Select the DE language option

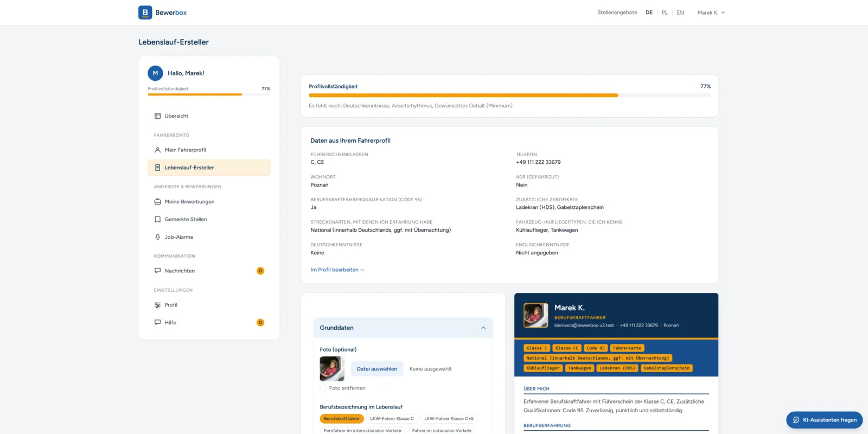[x=649, y=12]
